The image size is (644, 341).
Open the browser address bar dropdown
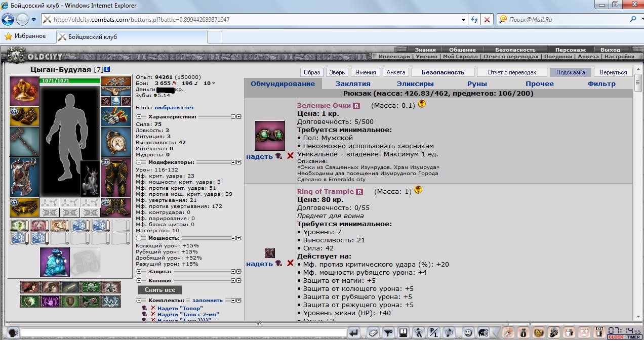[x=464, y=20]
